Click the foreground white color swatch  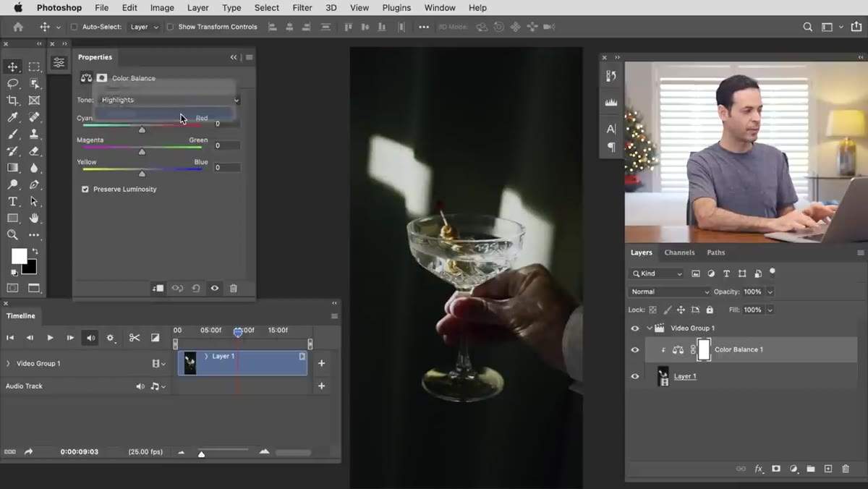pos(19,256)
